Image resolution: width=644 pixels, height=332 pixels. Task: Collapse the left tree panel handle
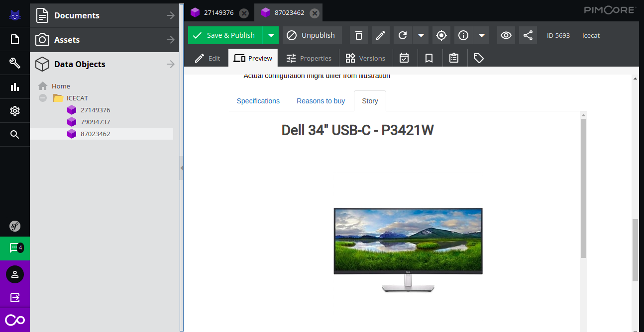182,168
